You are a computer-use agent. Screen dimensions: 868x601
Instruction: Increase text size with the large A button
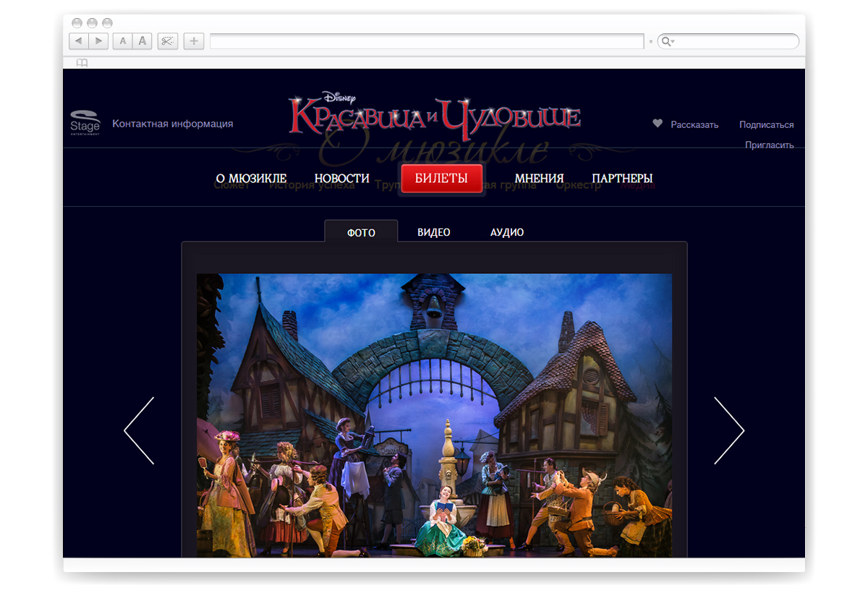pyautogui.click(x=142, y=41)
